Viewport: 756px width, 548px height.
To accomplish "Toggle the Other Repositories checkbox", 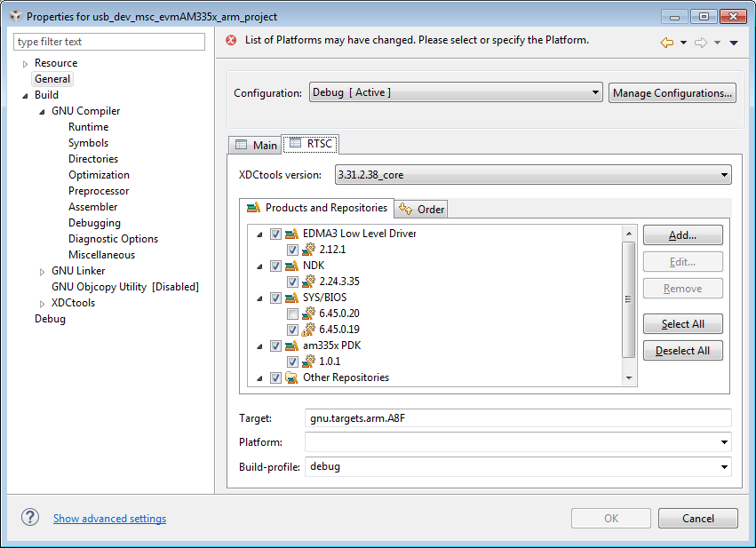I will pyautogui.click(x=275, y=377).
